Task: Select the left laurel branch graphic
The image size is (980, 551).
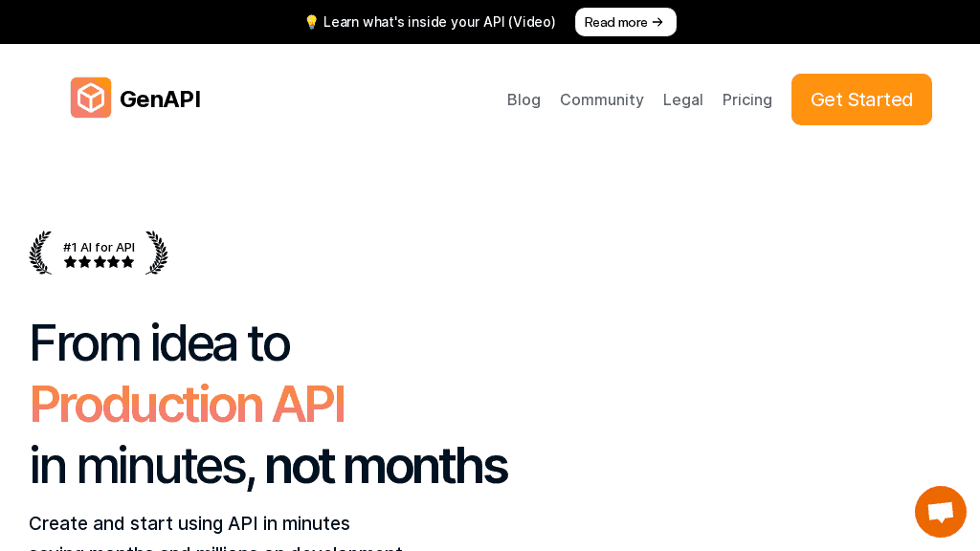Action: (x=40, y=253)
